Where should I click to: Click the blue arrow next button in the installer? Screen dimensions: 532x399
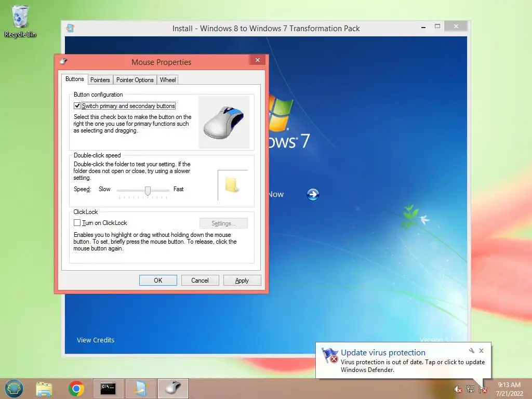tap(313, 194)
